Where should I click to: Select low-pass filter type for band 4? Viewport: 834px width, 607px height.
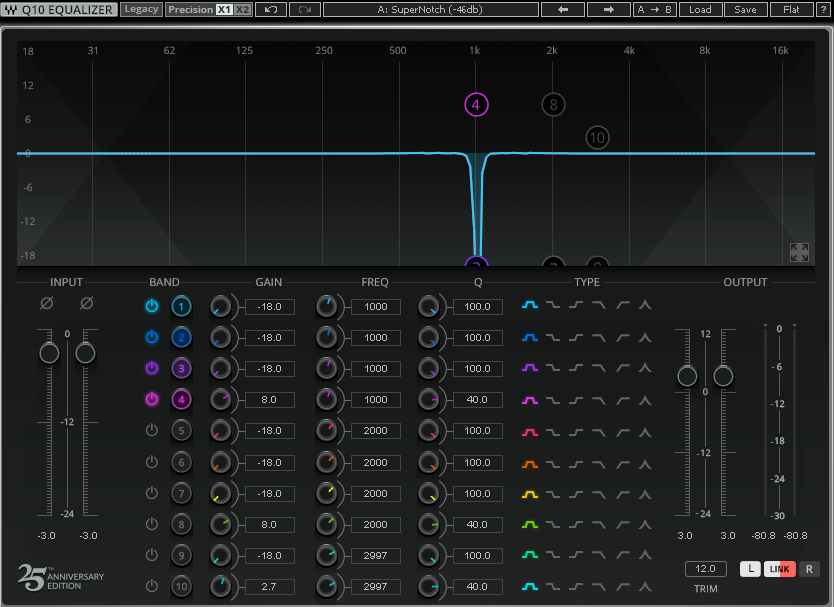[x=599, y=400]
